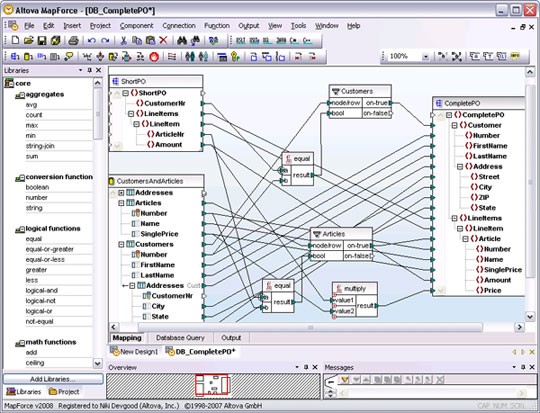Viewport: 540px width, 413px height.
Task: Click the Print icon in the toolbar
Action: (x=73, y=41)
